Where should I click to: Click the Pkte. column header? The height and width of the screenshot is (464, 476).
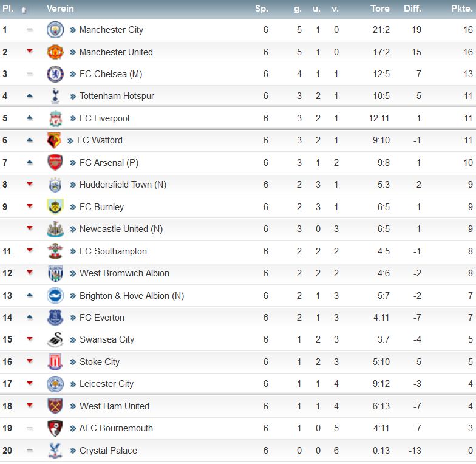[x=461, y=9]
